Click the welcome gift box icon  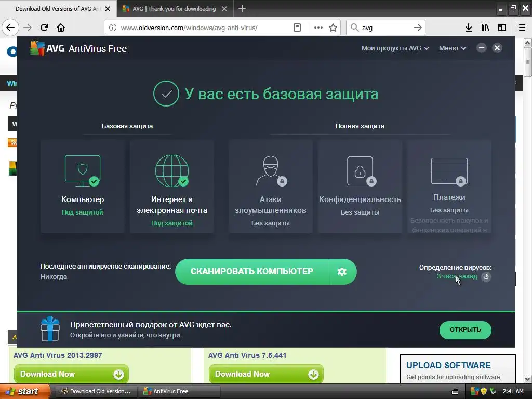(50, 329)
